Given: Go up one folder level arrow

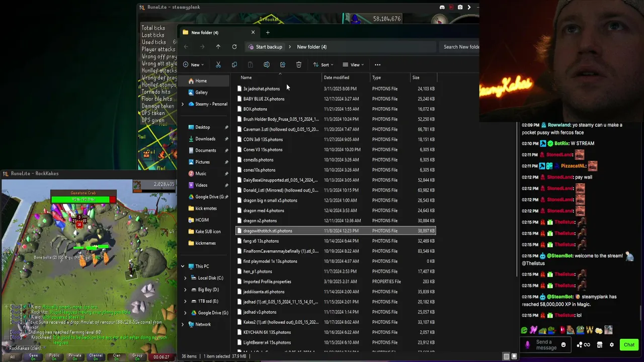Looking at the screenshot, I should (x=218, y=47).
